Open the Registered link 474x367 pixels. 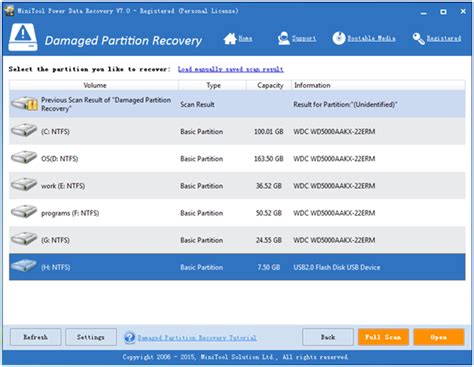(444, 38)
